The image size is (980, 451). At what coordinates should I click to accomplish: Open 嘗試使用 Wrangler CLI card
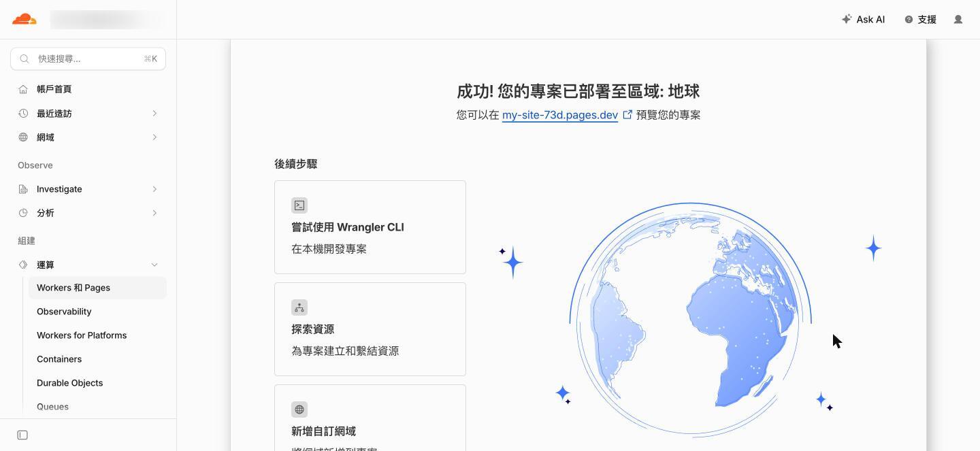[370, 227]
